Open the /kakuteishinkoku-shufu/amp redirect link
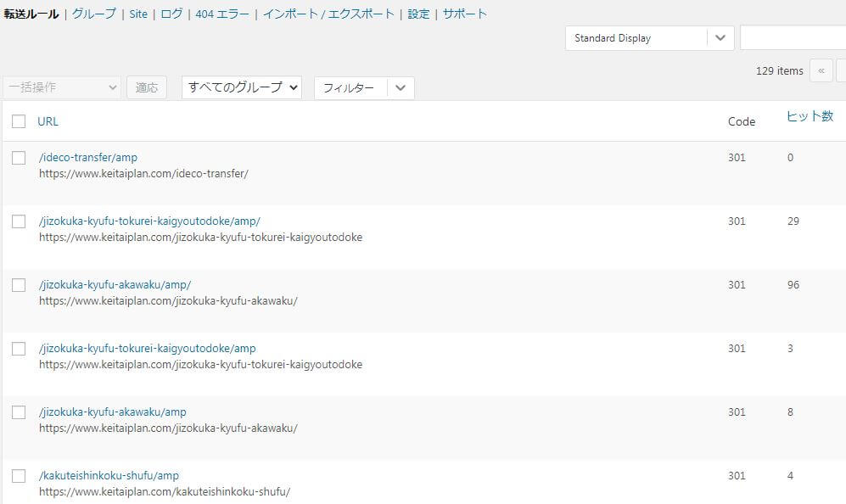This screenshot has width=846, height=504. coord(109,476)
